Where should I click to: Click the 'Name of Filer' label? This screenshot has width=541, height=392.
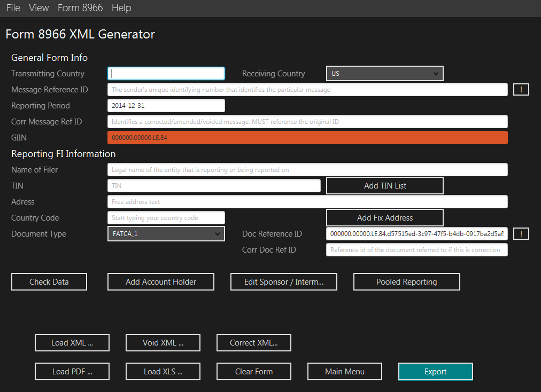click(35, 170)
